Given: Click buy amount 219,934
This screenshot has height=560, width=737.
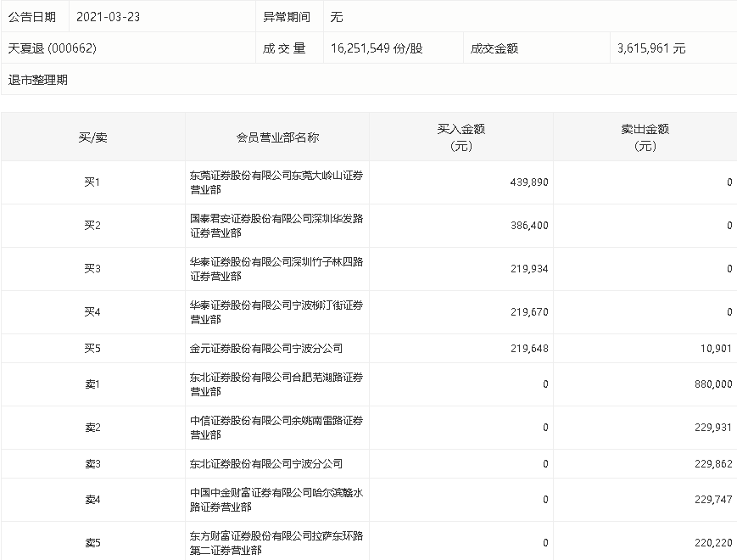Looking at the screenshot, I should (x=529, y=268).
